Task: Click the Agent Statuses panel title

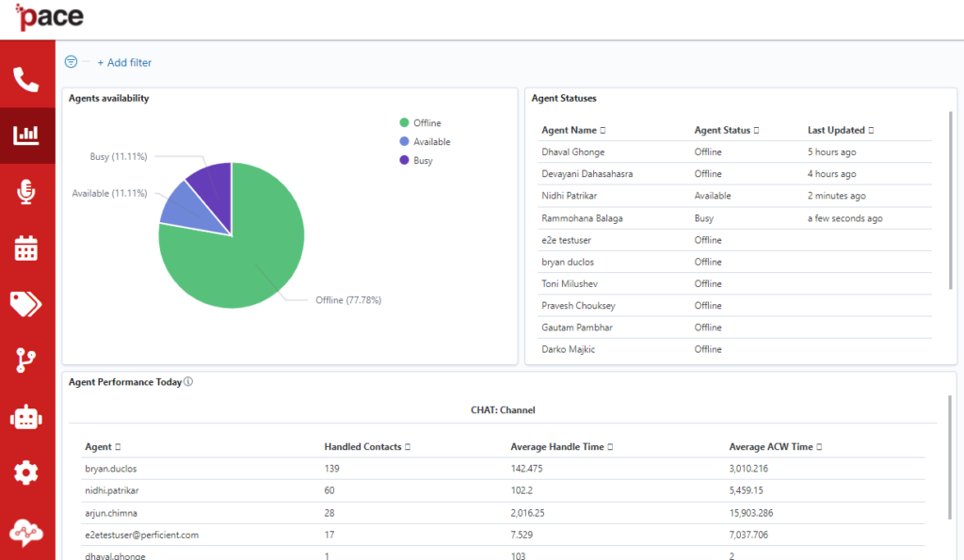Action: point(564,99)
